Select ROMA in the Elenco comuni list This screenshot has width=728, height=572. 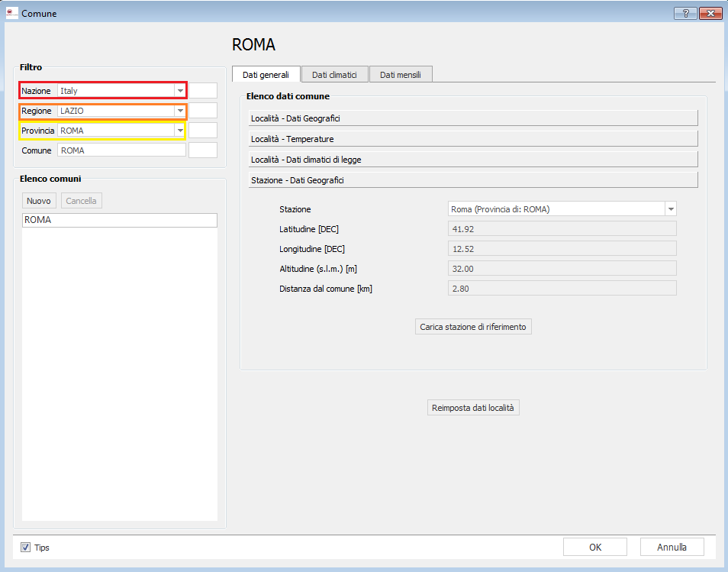tap(119, 220)
